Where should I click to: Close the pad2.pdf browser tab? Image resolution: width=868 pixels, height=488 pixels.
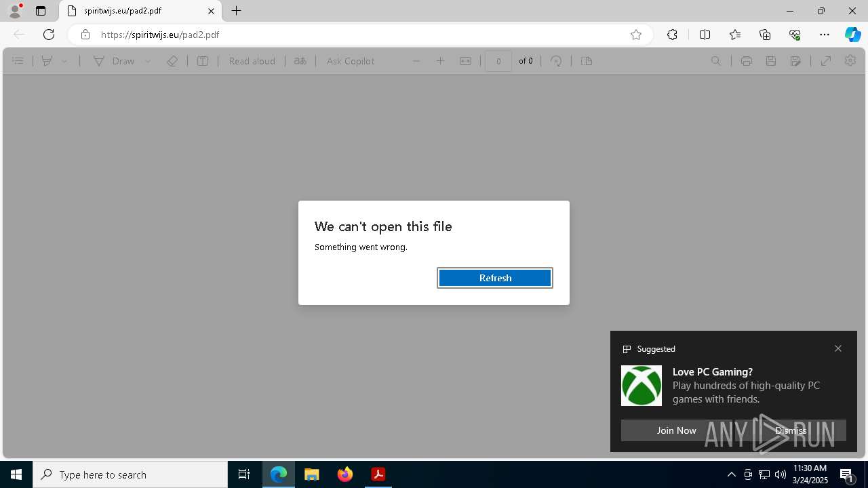(x=211, y=11)
